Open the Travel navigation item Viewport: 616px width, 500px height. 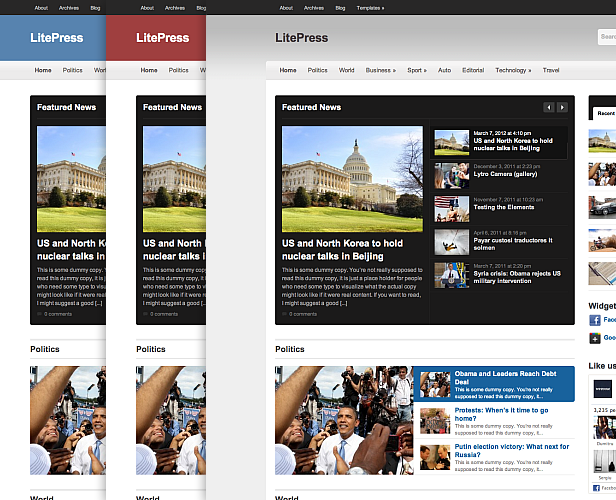click(551, 70)
